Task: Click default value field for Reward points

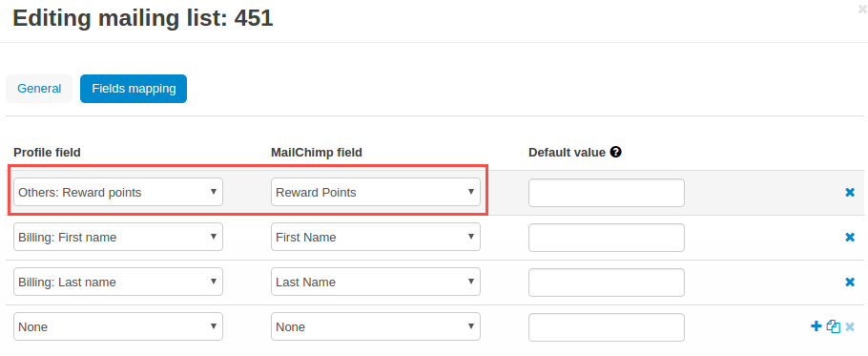Action: pos(606,193)
